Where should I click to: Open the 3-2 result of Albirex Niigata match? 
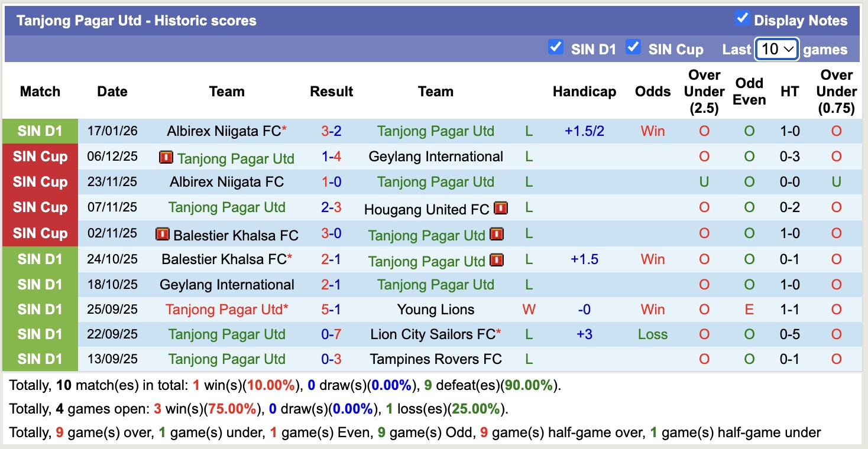click(331, 131)
